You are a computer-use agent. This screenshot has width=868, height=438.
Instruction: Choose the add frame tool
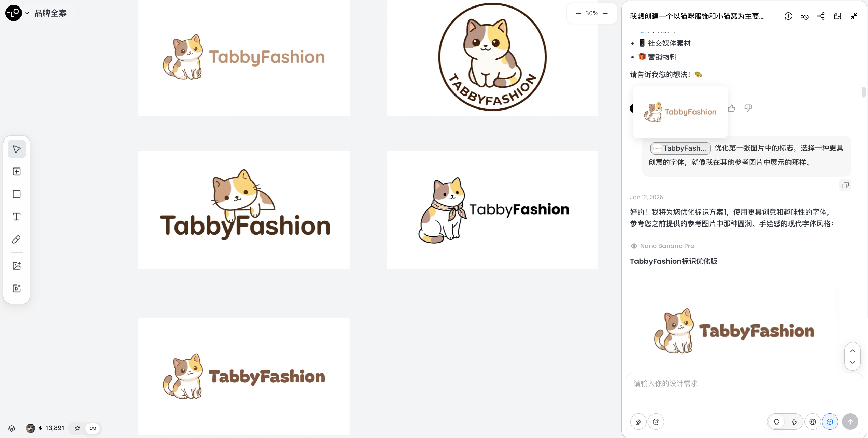[17, 172]
